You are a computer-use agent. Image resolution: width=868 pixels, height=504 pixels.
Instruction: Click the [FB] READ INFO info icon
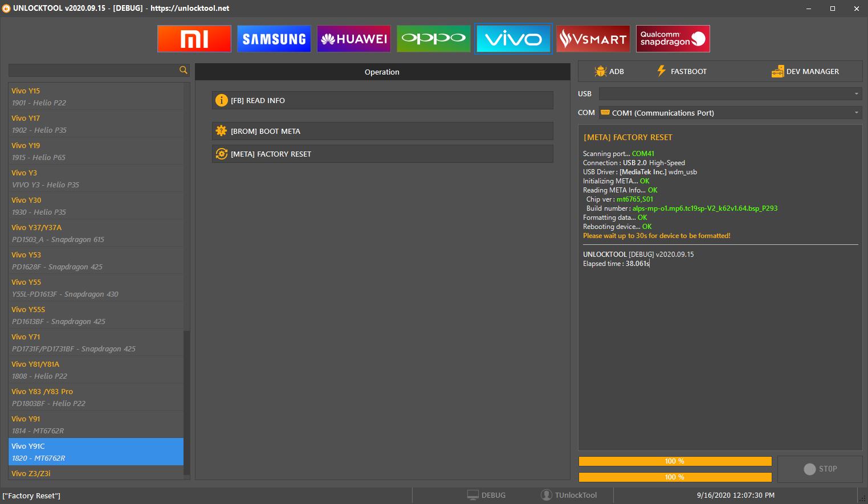[x=222, y=100]
